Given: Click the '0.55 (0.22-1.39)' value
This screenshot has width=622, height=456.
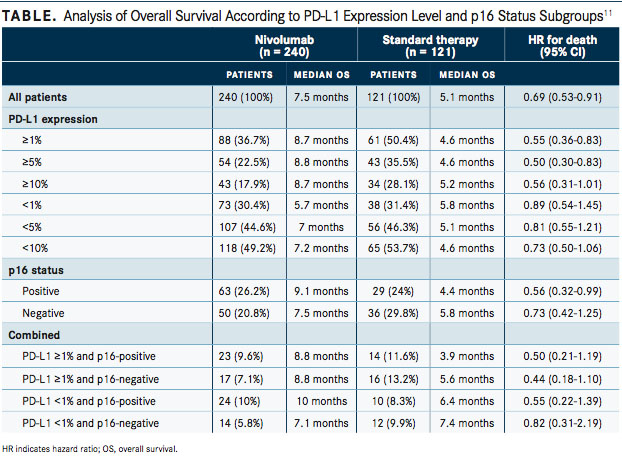Looking at the screenshot, I should point(562,401).
